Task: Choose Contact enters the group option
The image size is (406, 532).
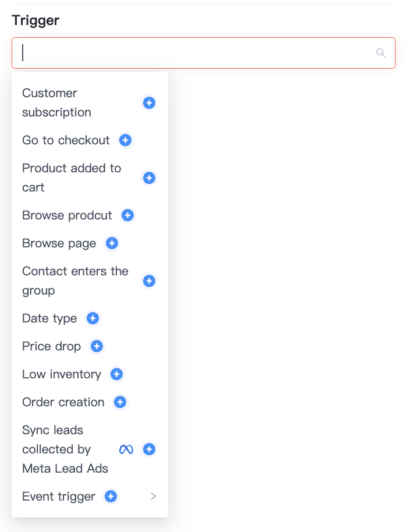Action: tap(90, 281)
